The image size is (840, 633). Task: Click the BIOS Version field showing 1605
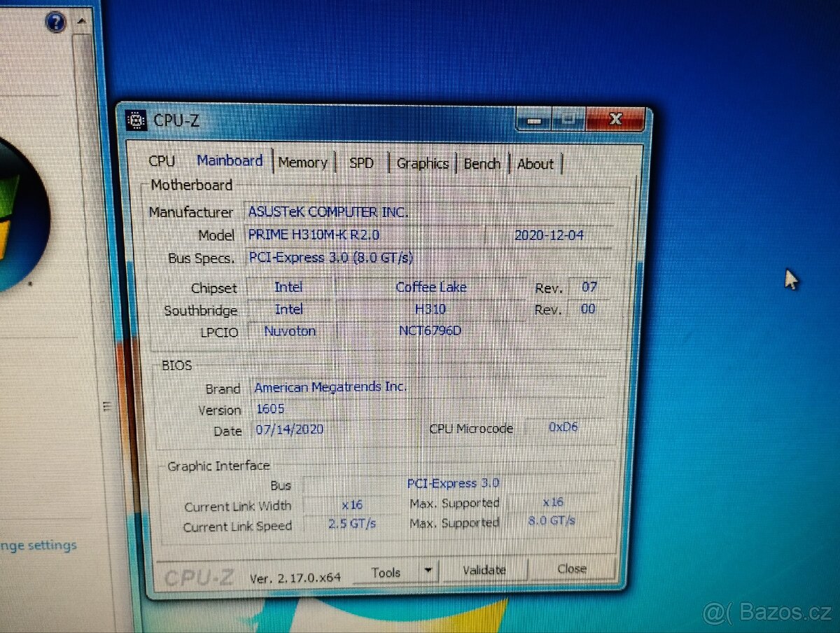(272, 409)
